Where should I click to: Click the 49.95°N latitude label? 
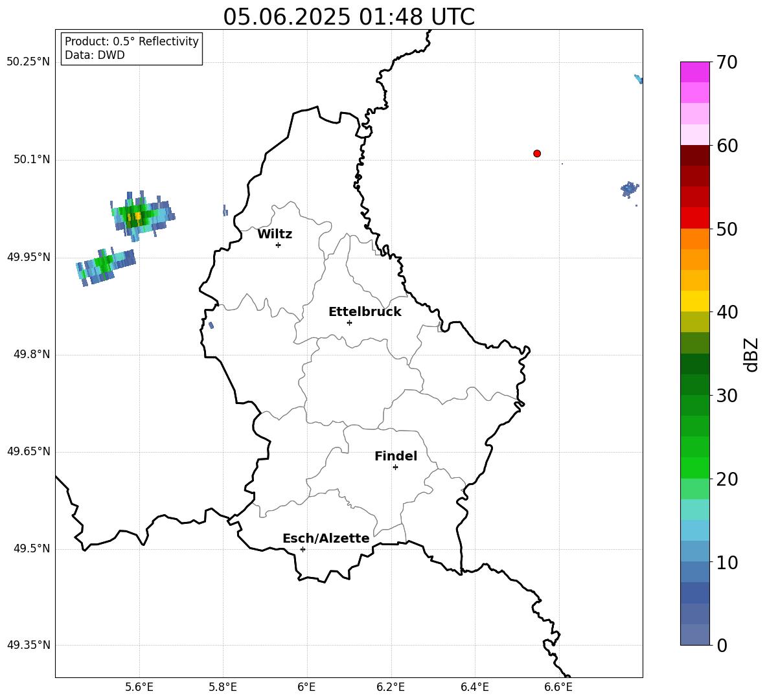click(x=29, y=256)
